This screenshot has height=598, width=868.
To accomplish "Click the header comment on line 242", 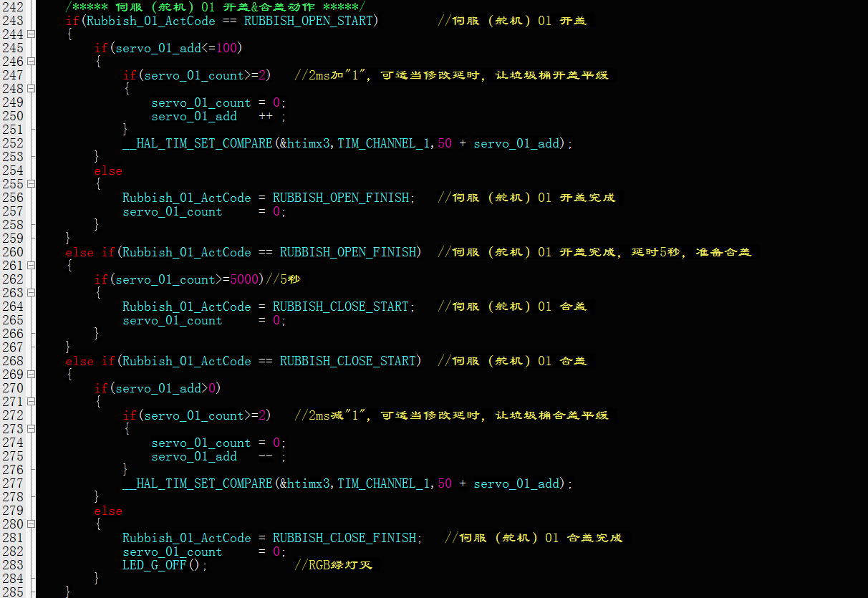I will (x=215, y=7).
